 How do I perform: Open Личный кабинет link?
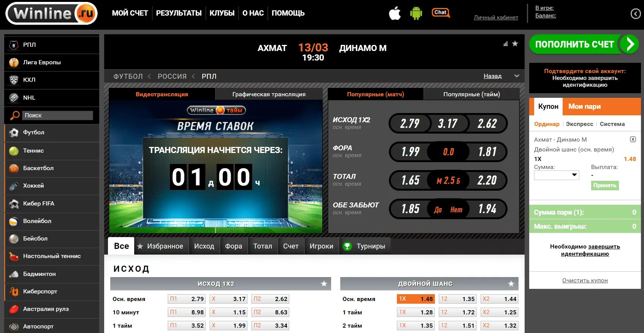point(496,18)
